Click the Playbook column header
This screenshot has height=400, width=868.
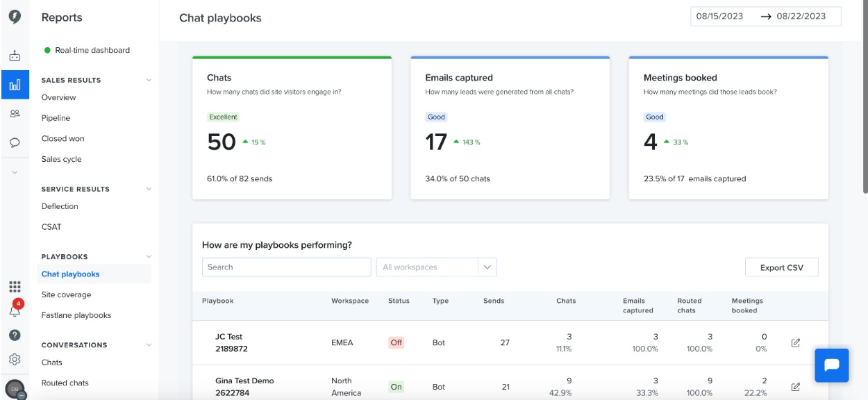(218, 301)
